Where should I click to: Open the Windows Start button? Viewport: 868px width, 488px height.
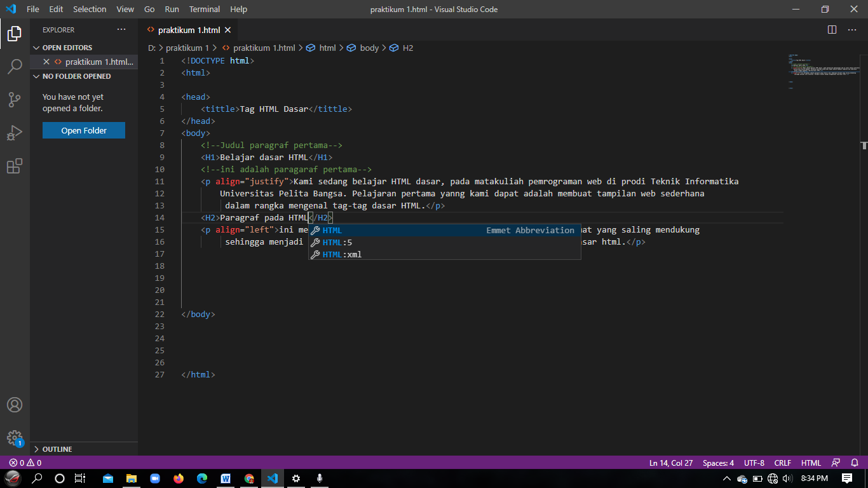[13, 478]
